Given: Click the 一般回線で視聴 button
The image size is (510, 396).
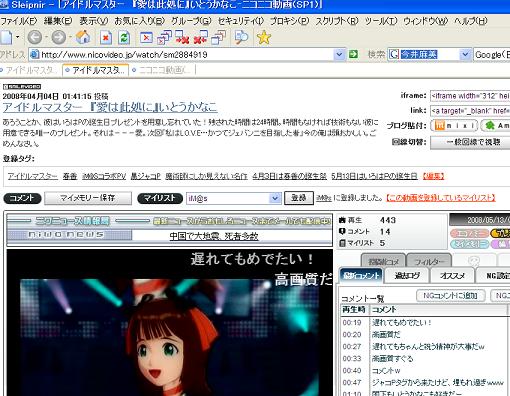Looking at the screenshot, I should click(x=470, y=142).
